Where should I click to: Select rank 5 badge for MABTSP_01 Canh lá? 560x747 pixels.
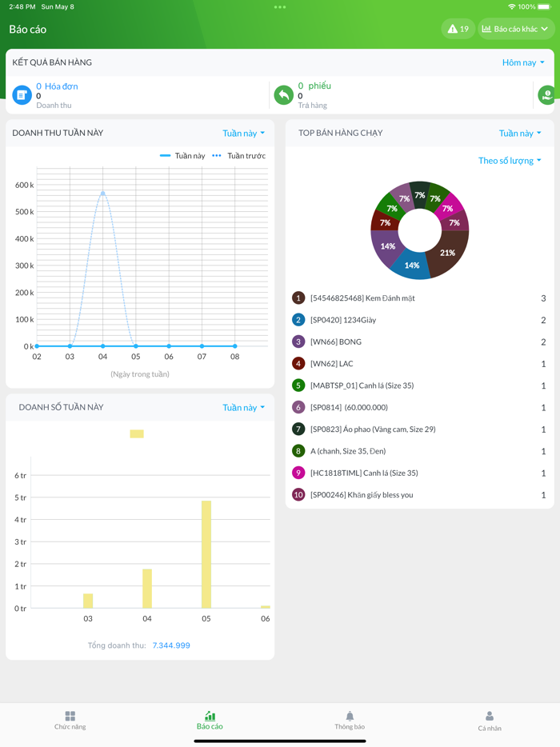[x=298, y=385]
